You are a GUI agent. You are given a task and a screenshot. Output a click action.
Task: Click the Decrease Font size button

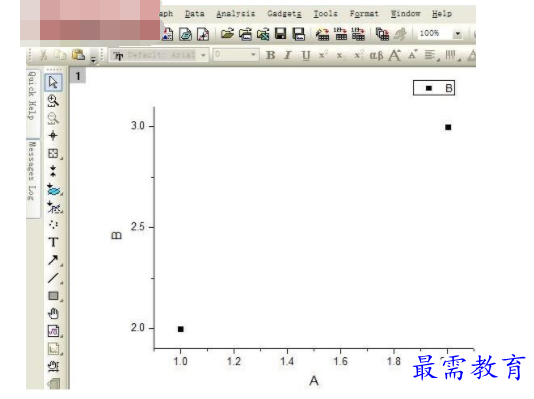tap(413, 55)
